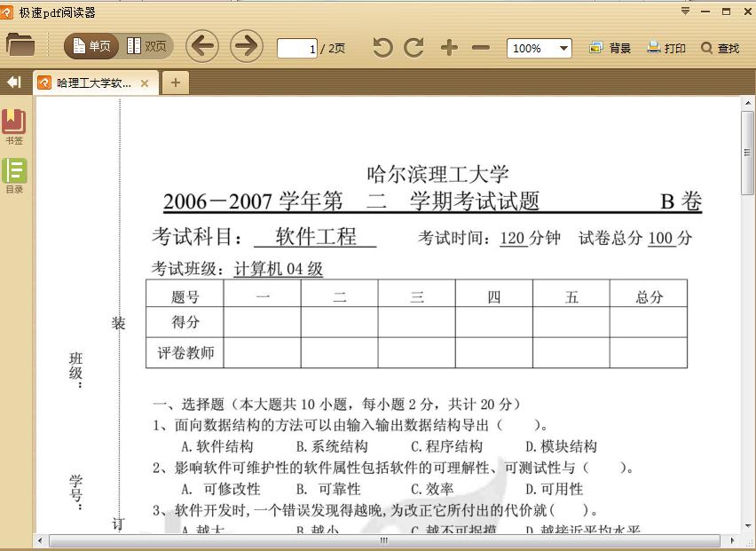Open a PDF file using the folder icon

tap(21, 46)
